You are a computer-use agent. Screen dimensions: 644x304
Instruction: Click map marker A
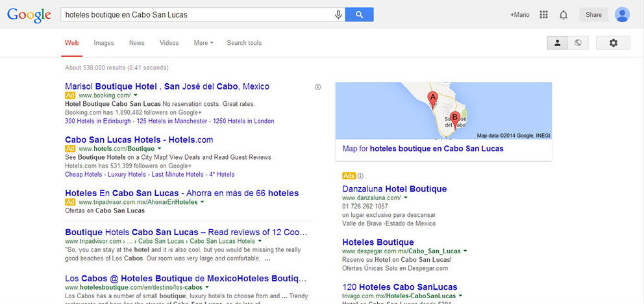click(x=432, y=100)
